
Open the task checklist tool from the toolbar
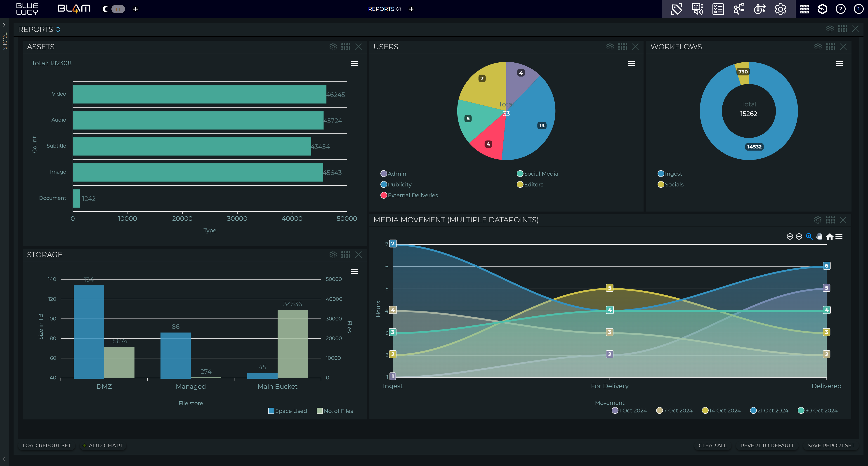718,9
